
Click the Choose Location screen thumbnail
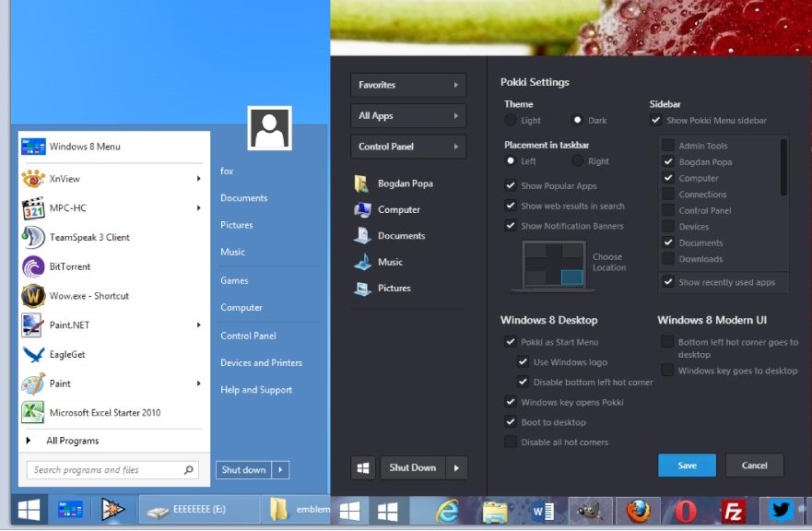554,265
